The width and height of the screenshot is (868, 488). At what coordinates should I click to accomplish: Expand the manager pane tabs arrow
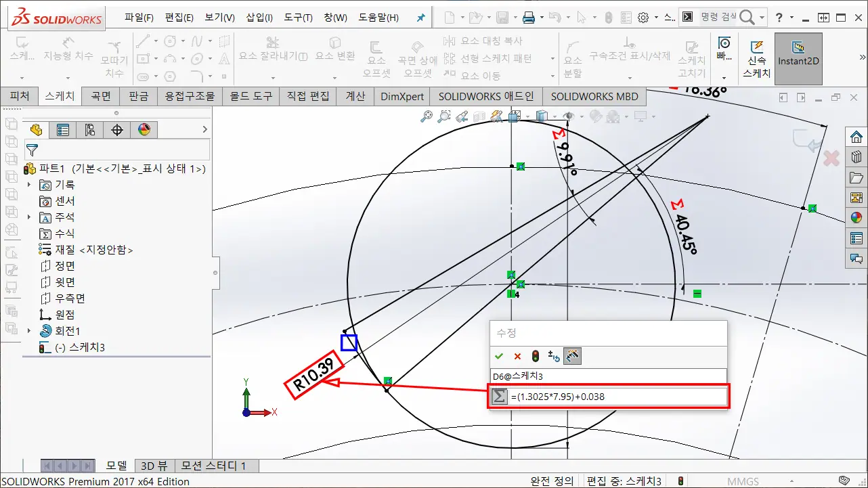click(205, 129)
